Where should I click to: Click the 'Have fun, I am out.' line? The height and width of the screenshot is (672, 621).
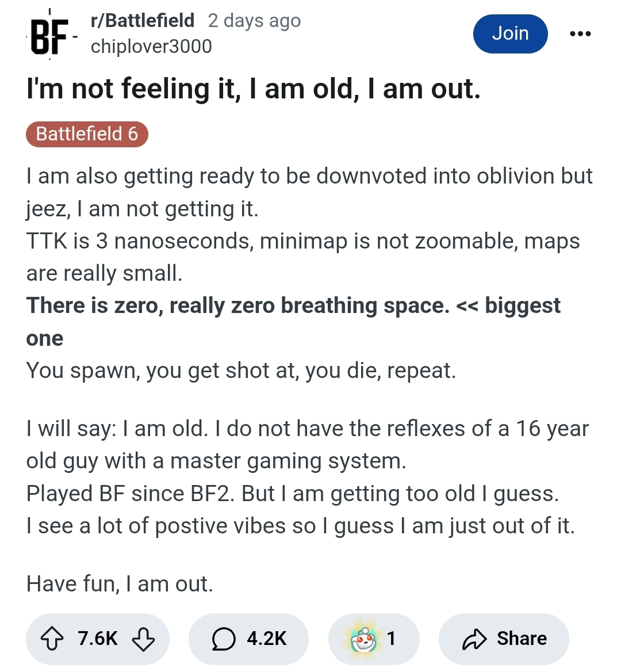click(x=120, y=584)
